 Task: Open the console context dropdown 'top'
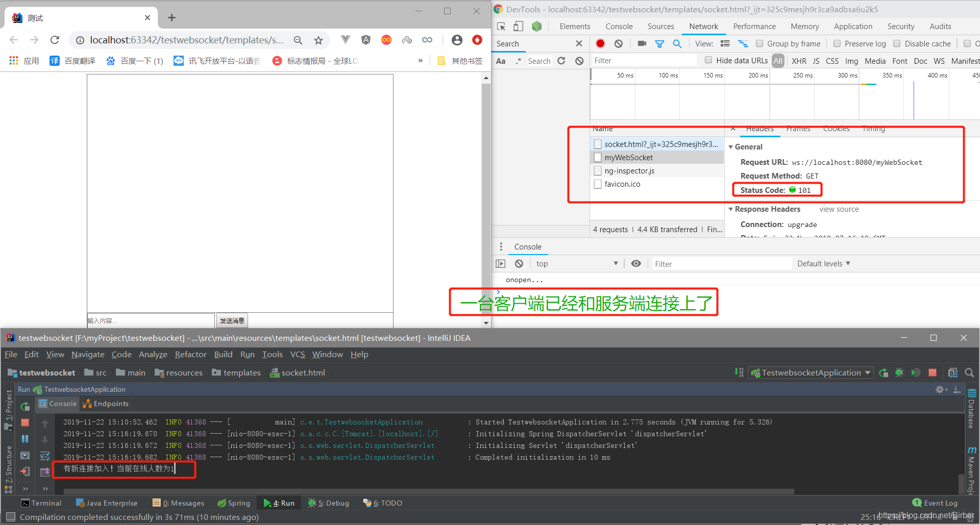(577, 263)
